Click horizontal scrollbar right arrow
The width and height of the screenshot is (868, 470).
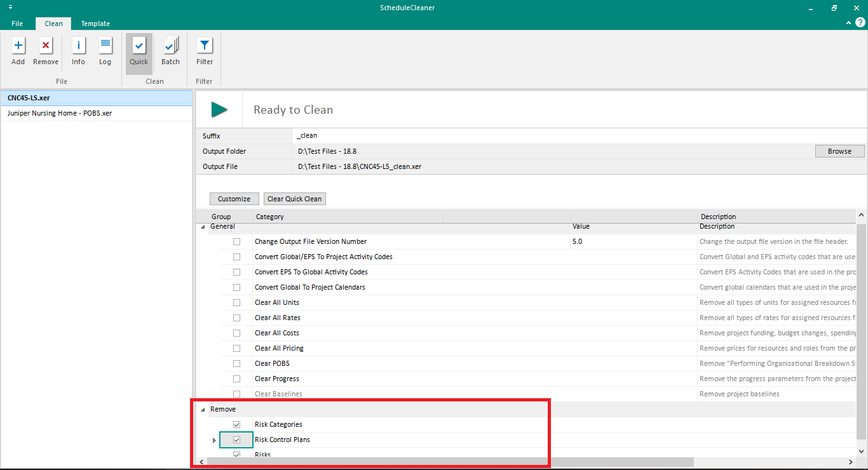pos(851,462)
